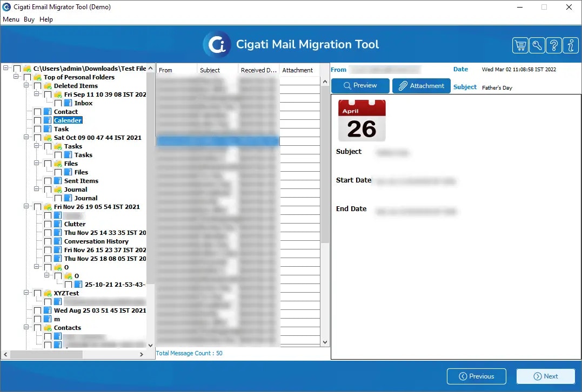The image size is (582, 392).
Task: Tick the XYZTest checkbox
Action: click(x=37, y=293)
